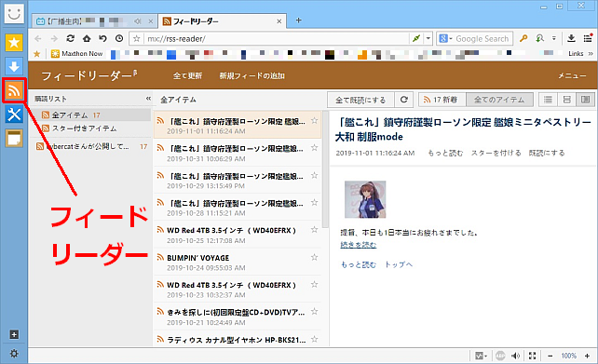Bookmark page with address bar star
Screen dimensions: 598x364
coord(137,38)
